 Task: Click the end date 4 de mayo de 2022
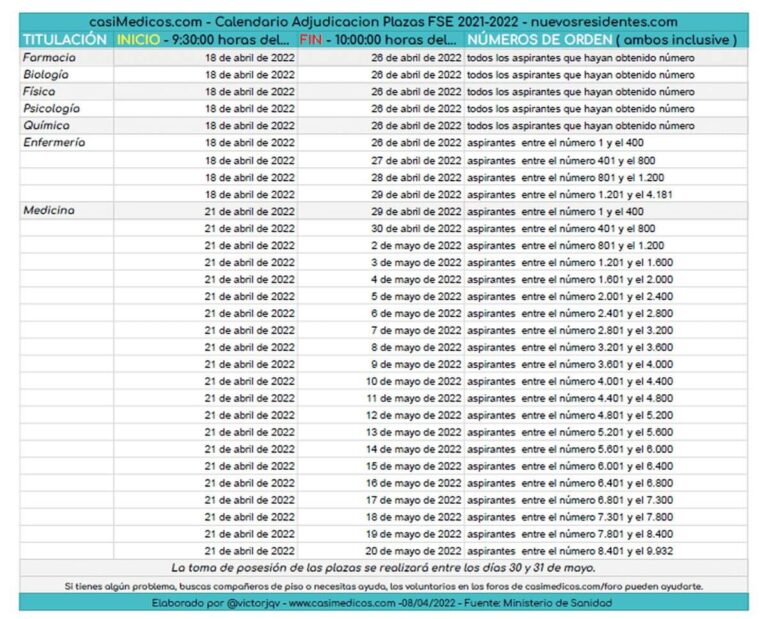(416, 280)
